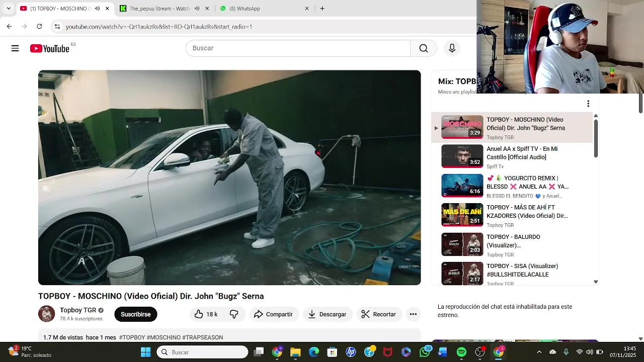Open Microsoft Edge from taskbar

314,352
